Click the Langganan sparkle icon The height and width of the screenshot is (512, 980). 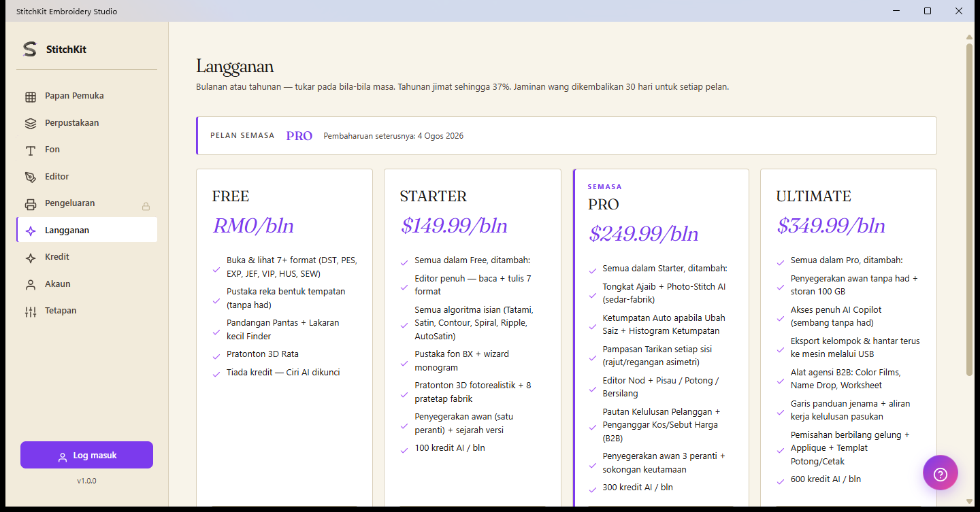point(31,231)
